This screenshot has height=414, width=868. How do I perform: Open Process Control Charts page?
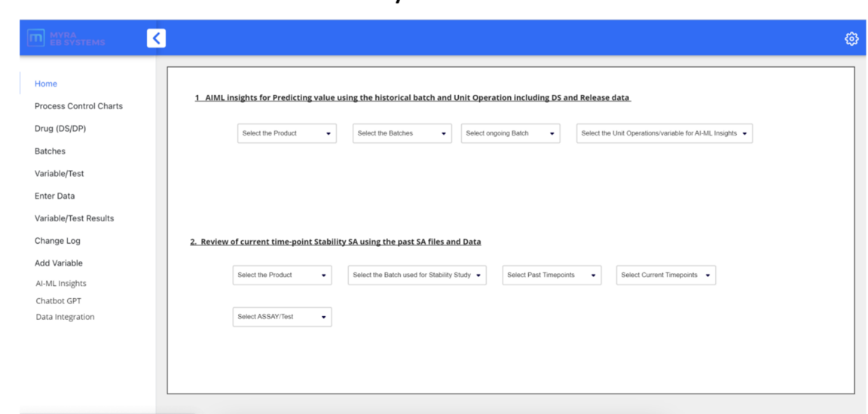click(78, 106)
